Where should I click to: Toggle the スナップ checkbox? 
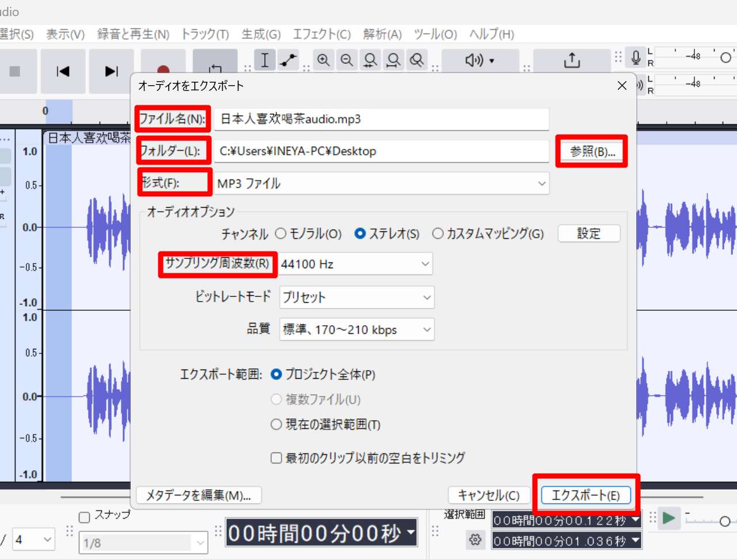84,517
